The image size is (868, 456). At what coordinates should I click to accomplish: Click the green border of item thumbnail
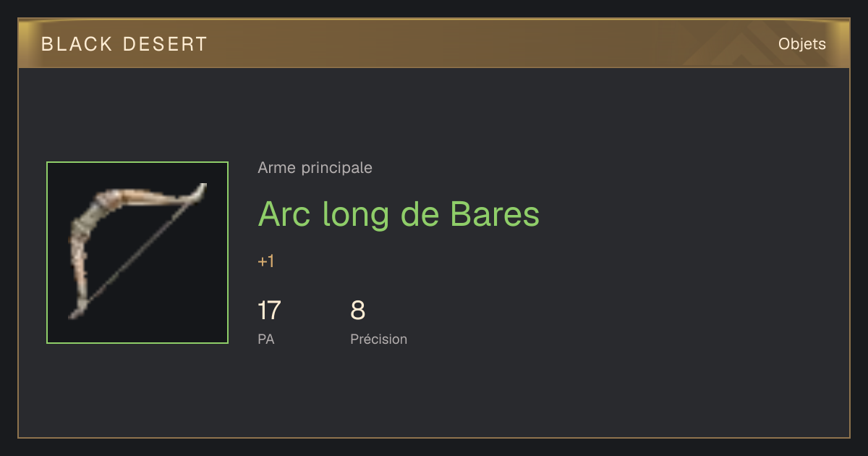tap(137, 162)
